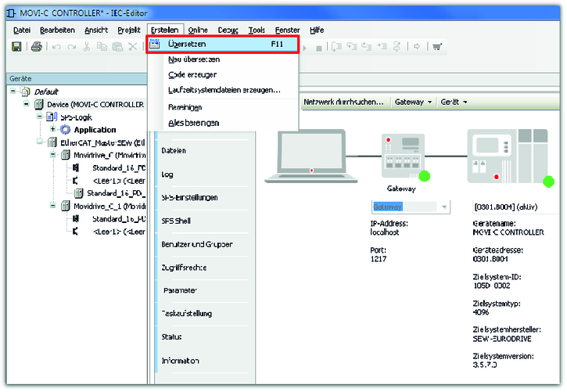Collapse the Default project root node
Image resolution: width=567 pixels, height=392 pixels.
click(x=15, y=92)
